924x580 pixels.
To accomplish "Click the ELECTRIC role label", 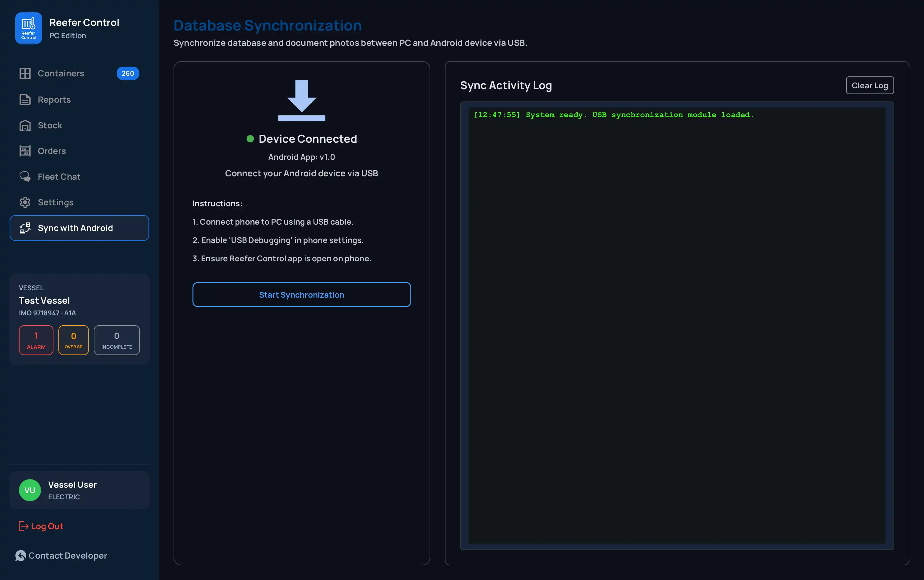I will (x=64, y=497).
